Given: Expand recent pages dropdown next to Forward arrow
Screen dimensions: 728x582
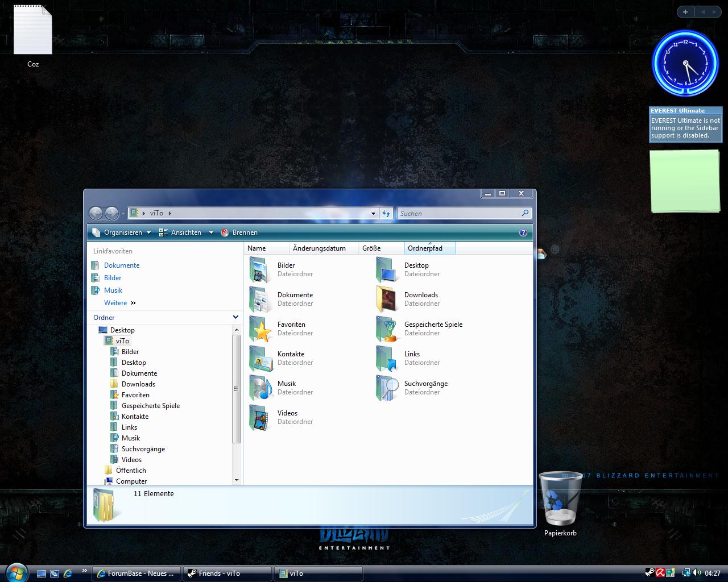Looking at the screenshot, I should [123, 214].
